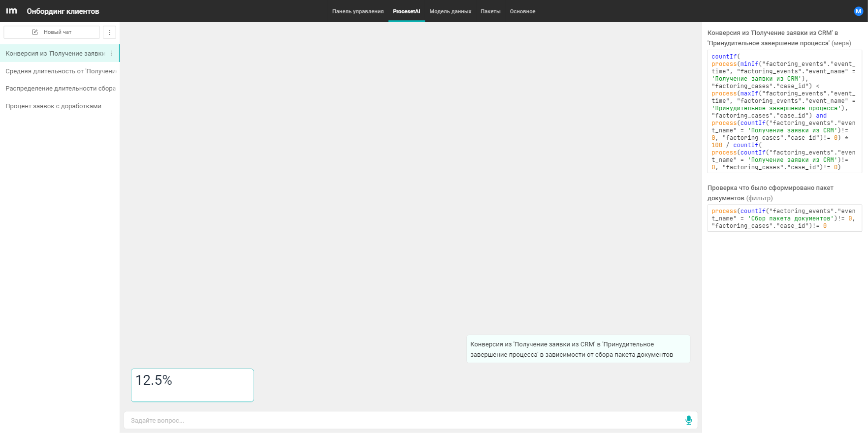Open chat 'Средняя длительность от Получени'
868x433 pixels.
[60, 71]
